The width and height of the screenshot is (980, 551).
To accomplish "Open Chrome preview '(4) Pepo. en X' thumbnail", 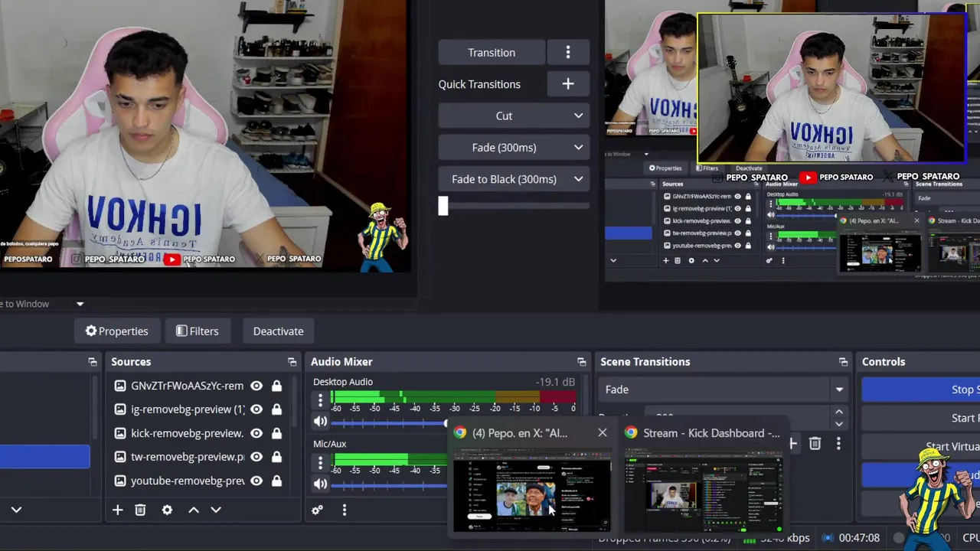I will pyautogui.click(x=532, y=490).
